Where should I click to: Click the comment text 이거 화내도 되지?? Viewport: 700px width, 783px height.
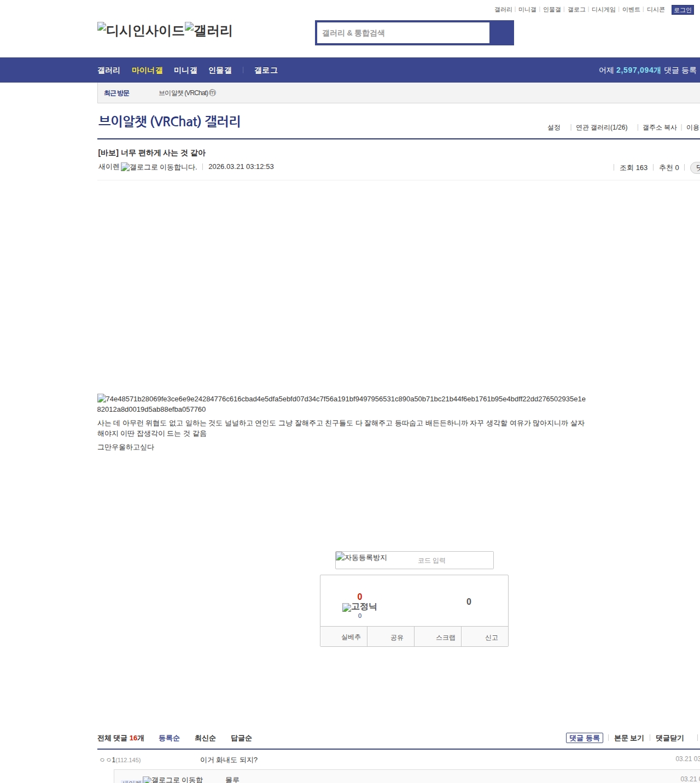coord(229,760)
